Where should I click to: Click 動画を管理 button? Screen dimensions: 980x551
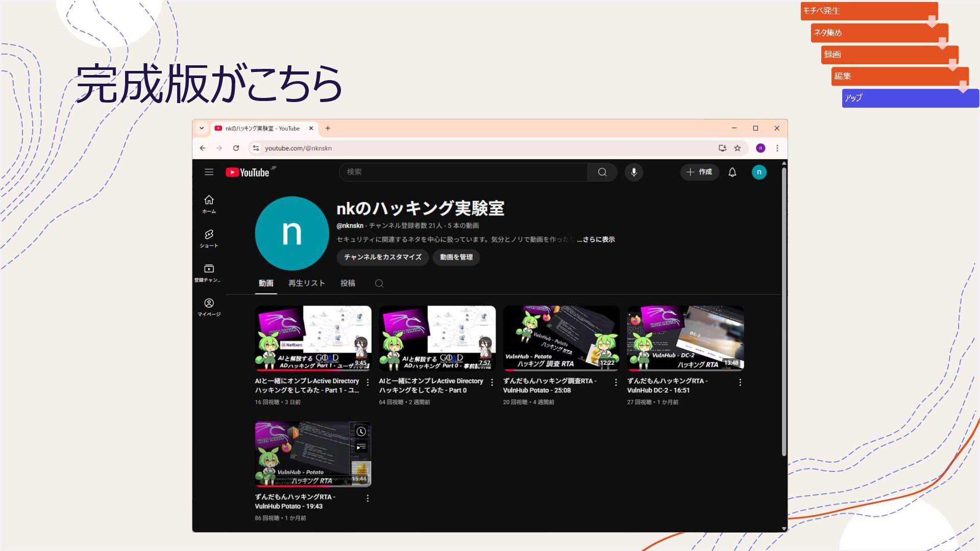(x=456, y=257)
